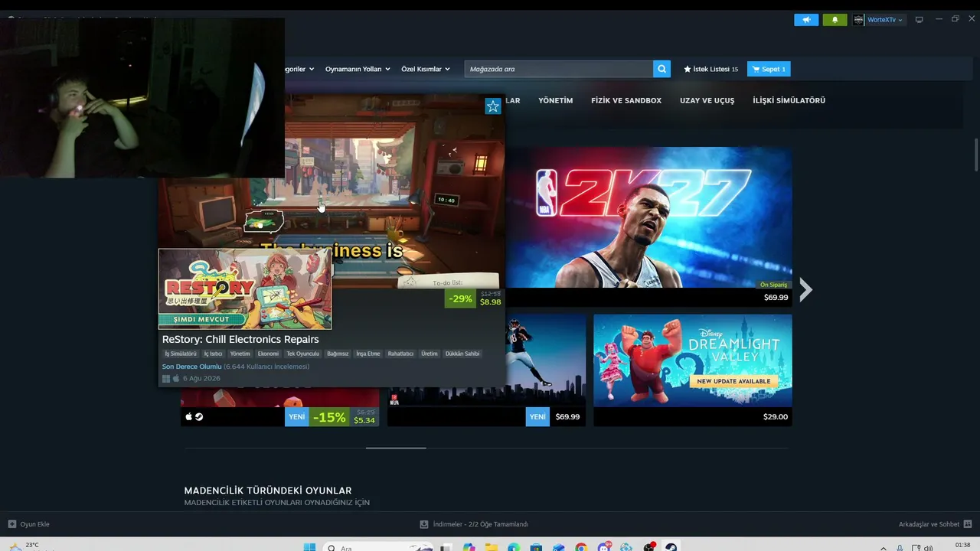Open the ReStory small logo thumbnail

[245, 289]
